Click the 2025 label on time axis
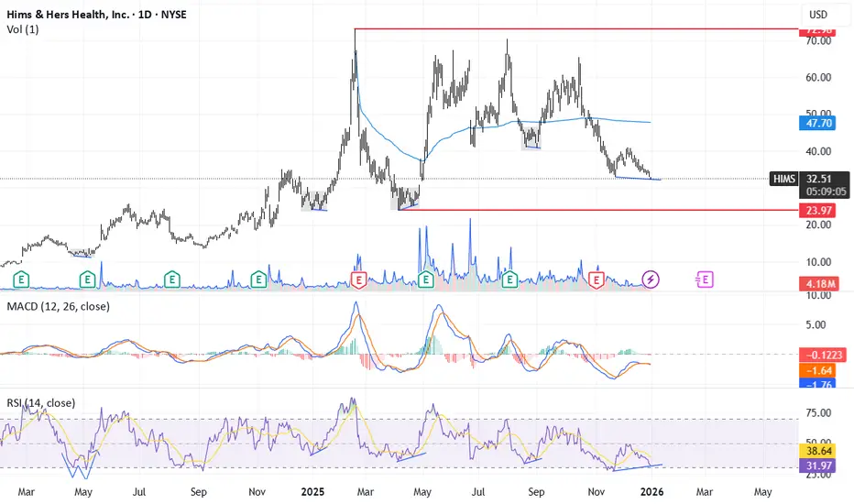 (312, 492)
